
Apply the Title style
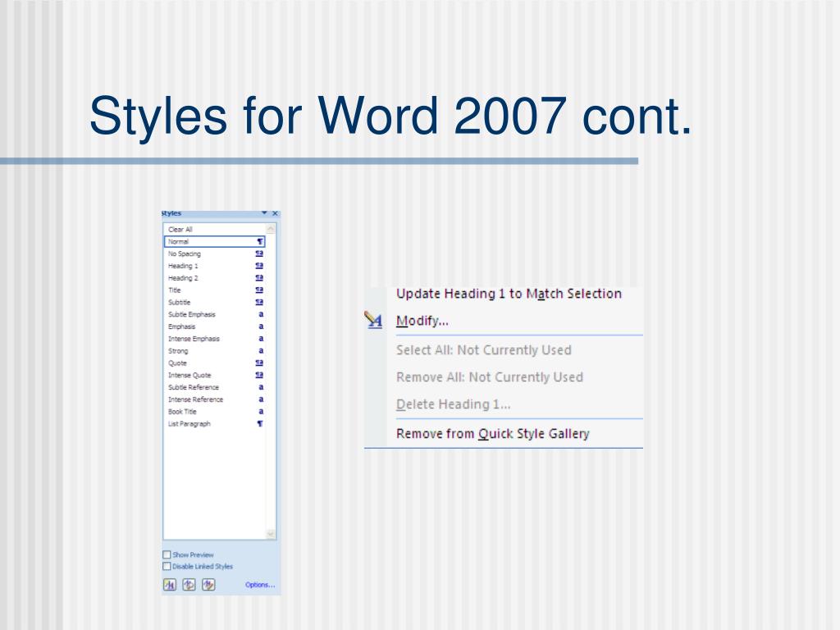coord(214,290)
